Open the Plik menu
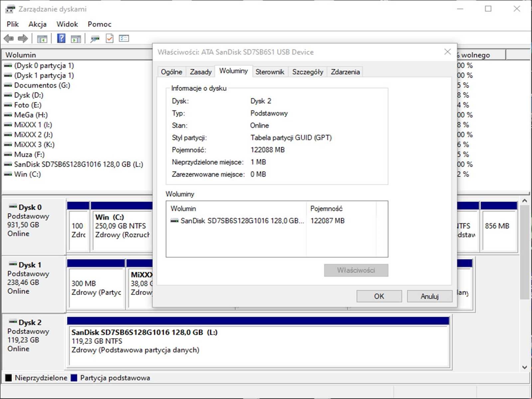The image size is (532, 399). tap(13, 24)
